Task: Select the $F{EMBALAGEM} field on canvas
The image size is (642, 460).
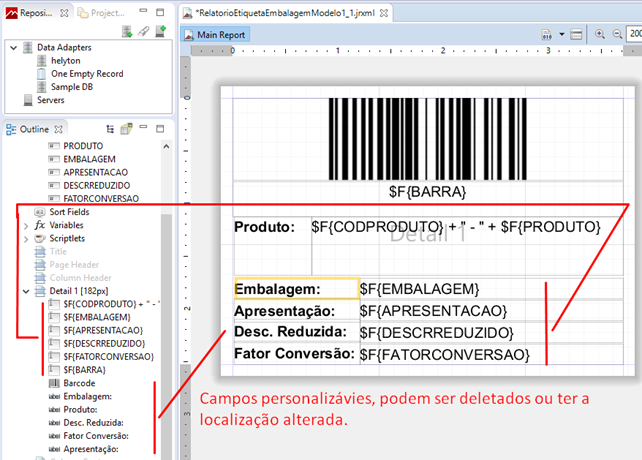Action: tap(491, 289)
